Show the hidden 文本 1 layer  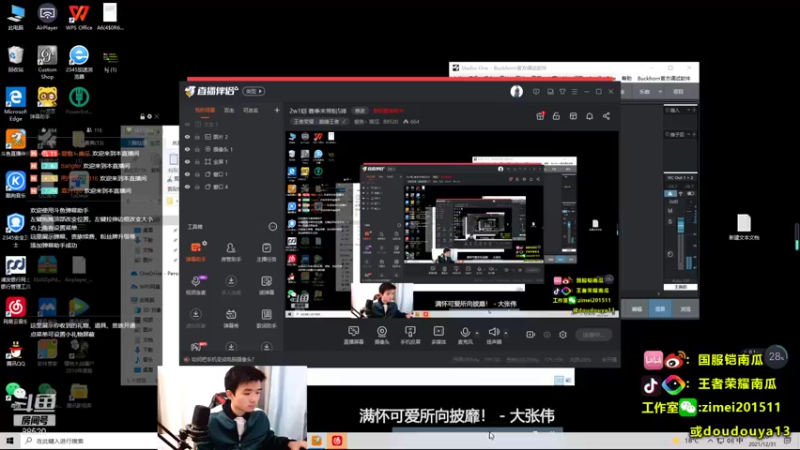click(x=187, y=124)
